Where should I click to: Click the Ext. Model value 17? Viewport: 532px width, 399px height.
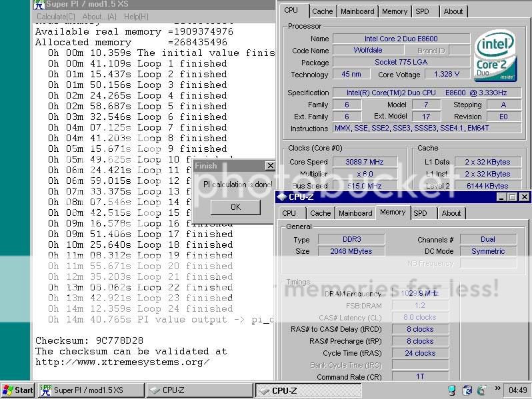click(x=426, y=117)
